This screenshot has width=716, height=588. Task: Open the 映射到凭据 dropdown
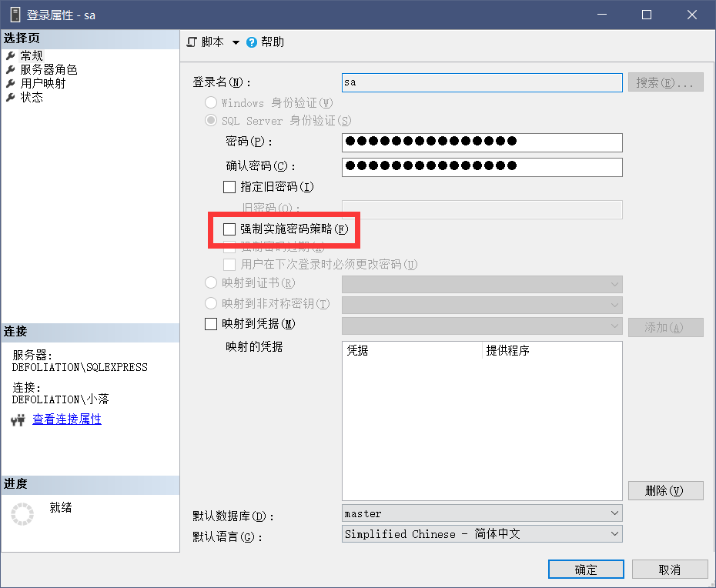pyautogui.click(x=482, y=326)
